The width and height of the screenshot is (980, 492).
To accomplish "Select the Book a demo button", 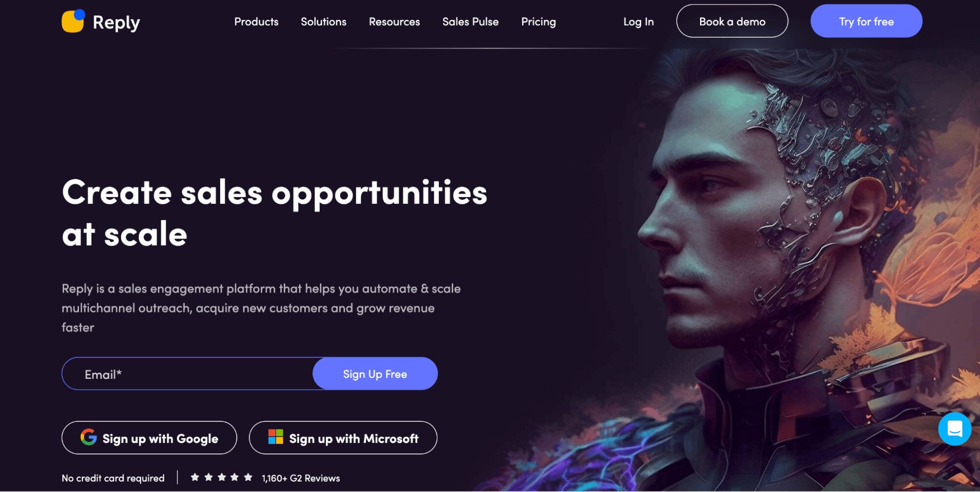I will (732, 21).
